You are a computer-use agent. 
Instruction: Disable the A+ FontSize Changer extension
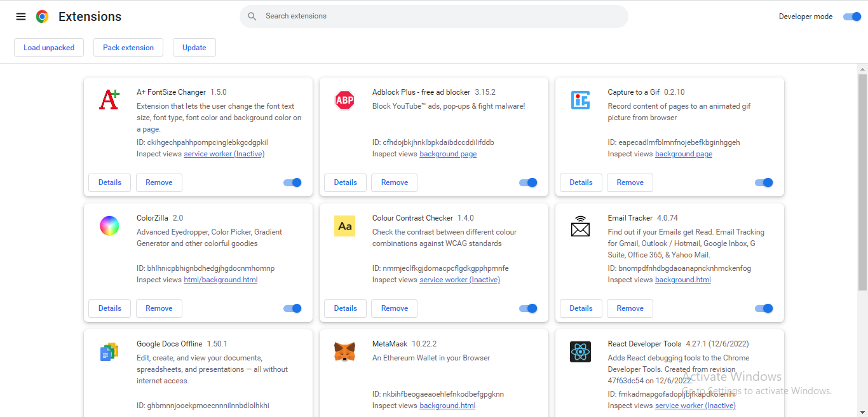pos(292,182)
